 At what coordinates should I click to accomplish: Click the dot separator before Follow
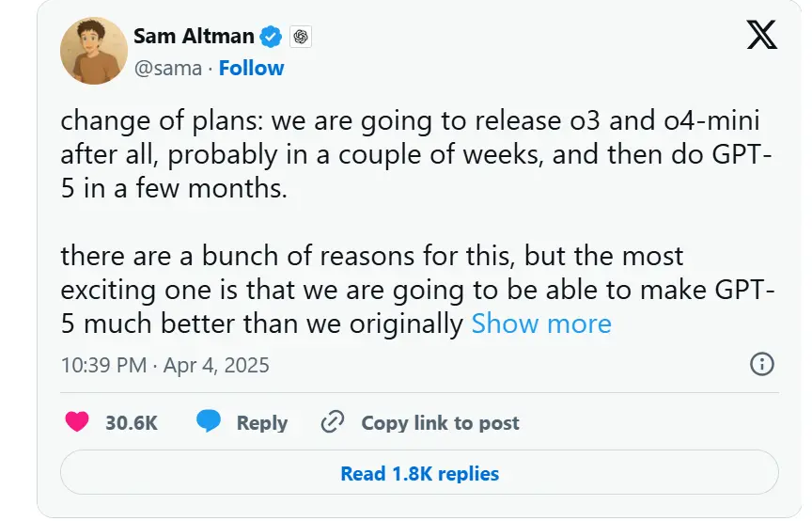pyautogui.click(x=211, y=68)
